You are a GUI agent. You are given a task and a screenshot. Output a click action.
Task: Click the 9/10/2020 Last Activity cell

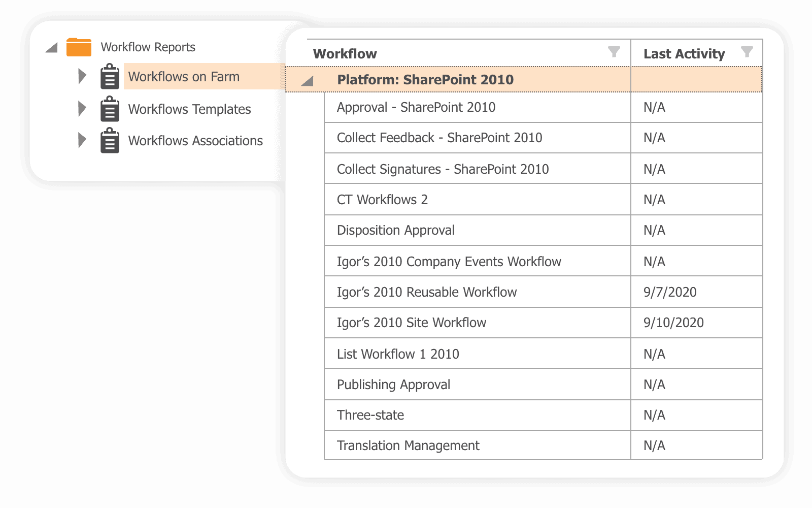pos(672,323)
